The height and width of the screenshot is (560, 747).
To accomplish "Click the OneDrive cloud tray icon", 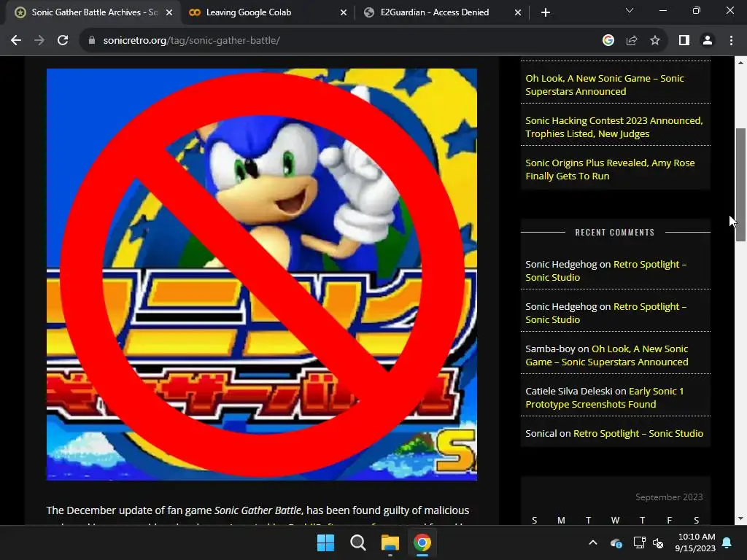I will click(616, 542).
